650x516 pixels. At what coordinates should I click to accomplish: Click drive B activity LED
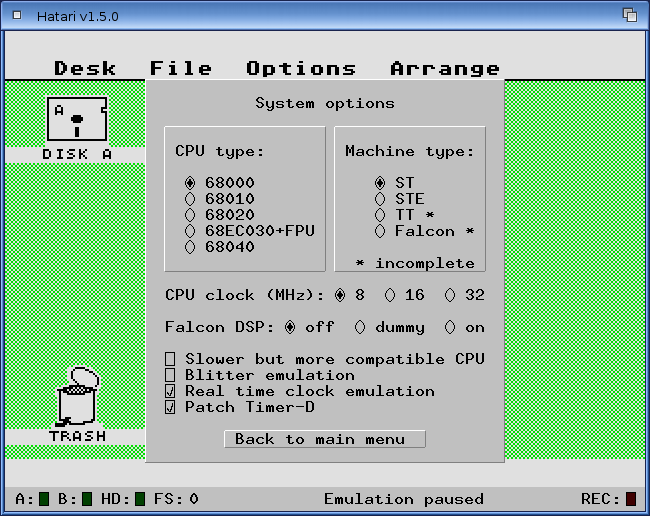coord(87,499)
